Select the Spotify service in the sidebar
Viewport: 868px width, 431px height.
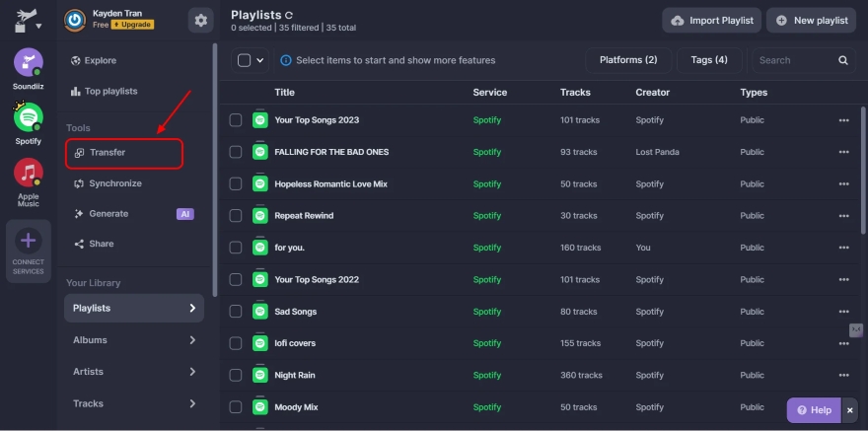pyautogui.click(x=29, y=117)
